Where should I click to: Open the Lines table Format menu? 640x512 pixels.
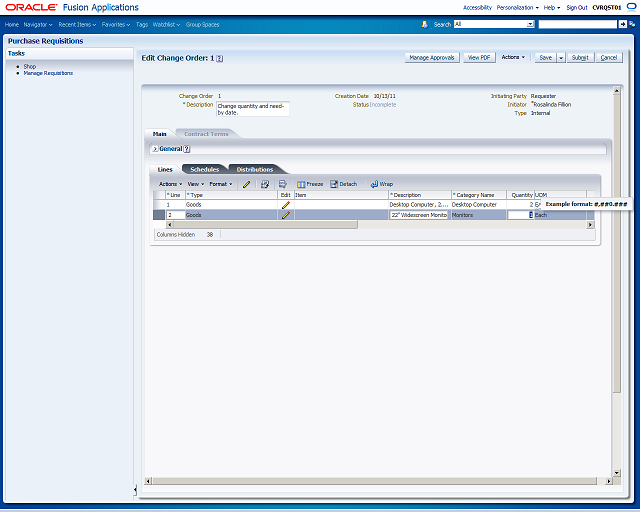pyautogui.click(x=221, y=184)
